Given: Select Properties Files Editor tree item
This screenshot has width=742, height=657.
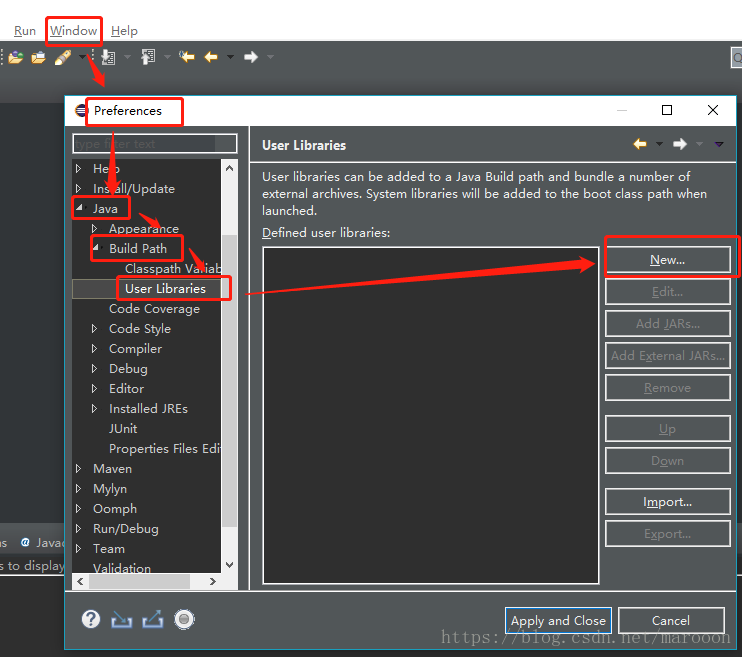Looking at the screenshot, I should tap(165, 449).
